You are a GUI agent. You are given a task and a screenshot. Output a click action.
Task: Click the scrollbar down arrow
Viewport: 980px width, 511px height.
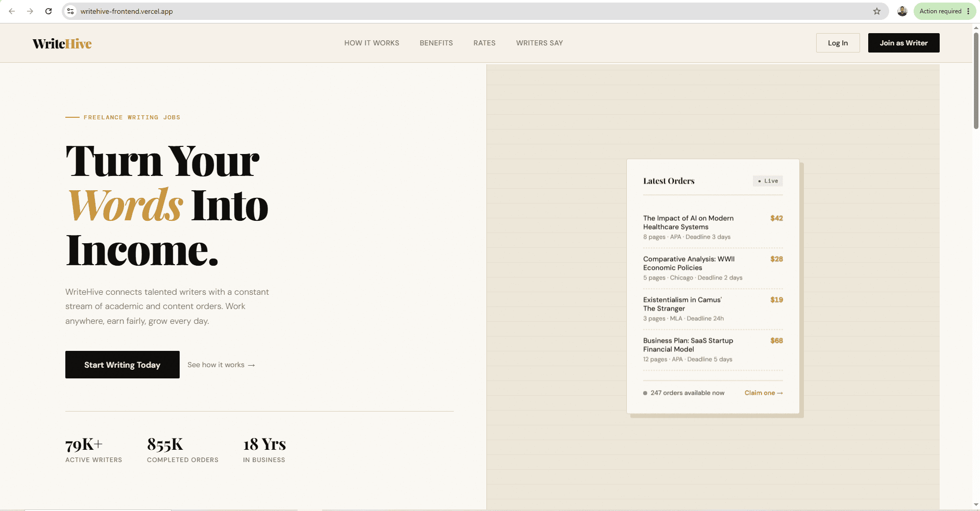coord(976,505)
